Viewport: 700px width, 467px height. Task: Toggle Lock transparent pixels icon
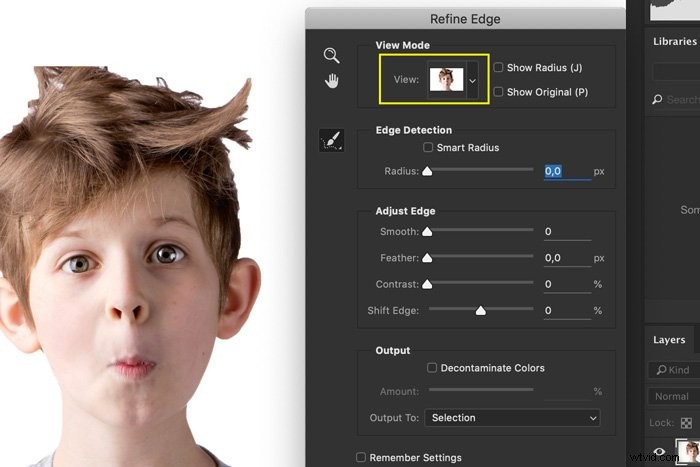click(x=686, y=422)
